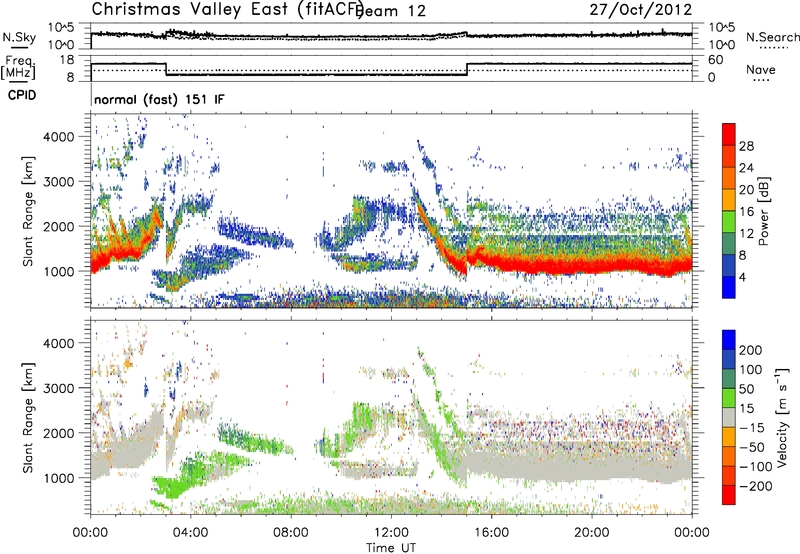Click the 'N.Sky' legend label
Viewport: 800px width, 554px height.
[x=19, y=37]
